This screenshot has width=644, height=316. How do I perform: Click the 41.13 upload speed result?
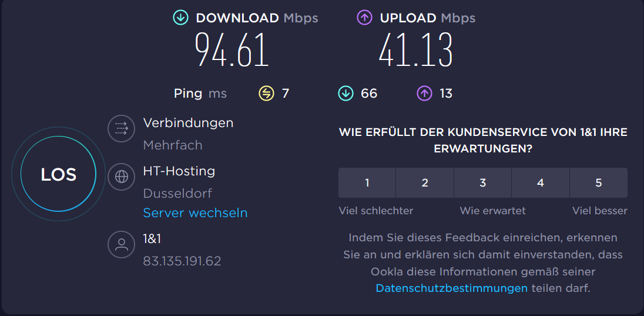[x=416, y=49]
